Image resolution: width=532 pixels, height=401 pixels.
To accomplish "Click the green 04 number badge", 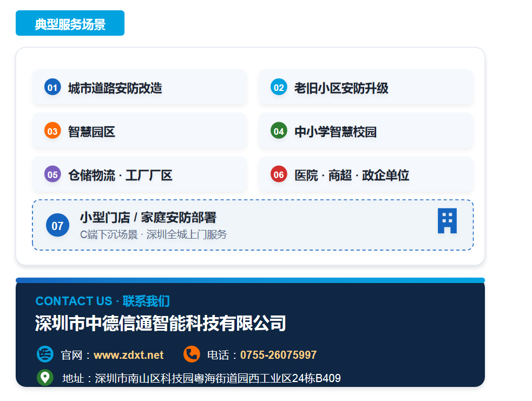I will coord(279,131).
